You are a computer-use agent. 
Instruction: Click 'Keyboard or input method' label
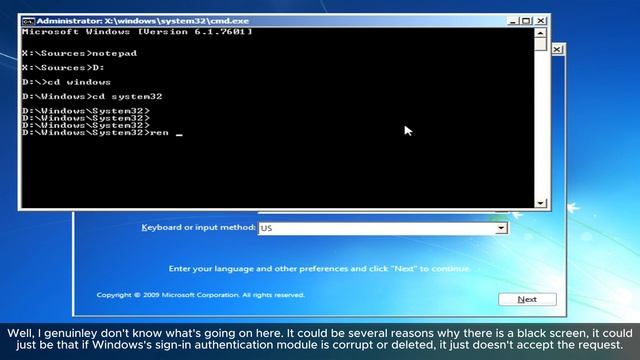click(x=198, y=227)
